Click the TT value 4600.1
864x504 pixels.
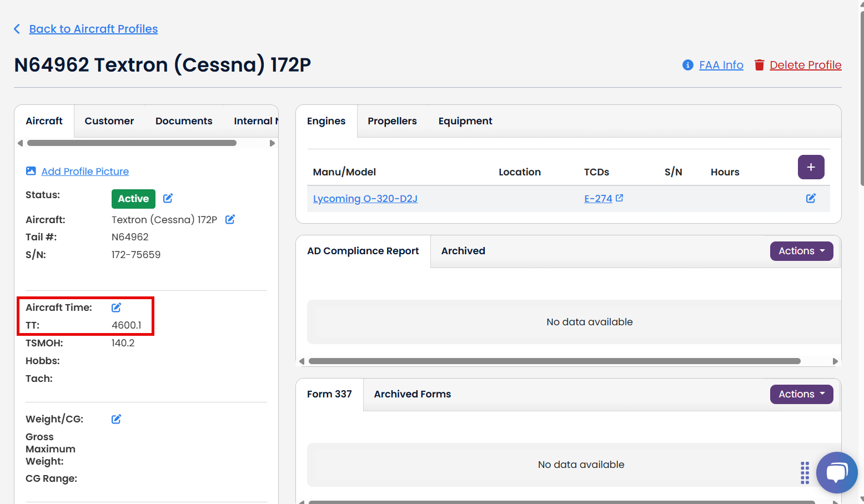tap(127, 325)
